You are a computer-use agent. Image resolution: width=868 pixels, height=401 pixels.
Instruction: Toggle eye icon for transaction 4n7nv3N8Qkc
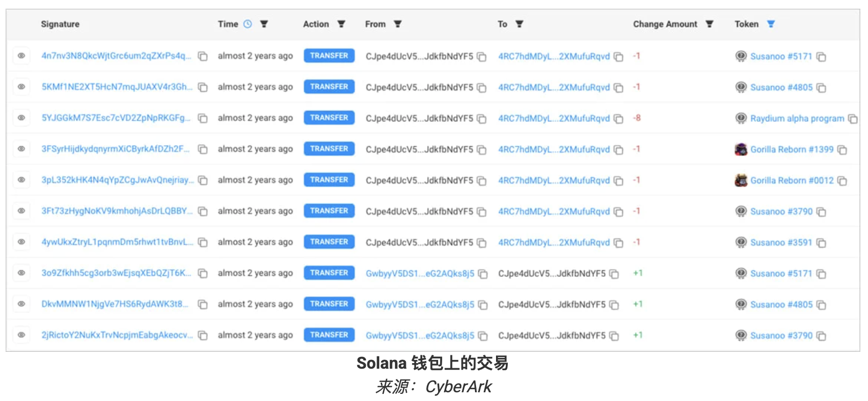[22, 56]
